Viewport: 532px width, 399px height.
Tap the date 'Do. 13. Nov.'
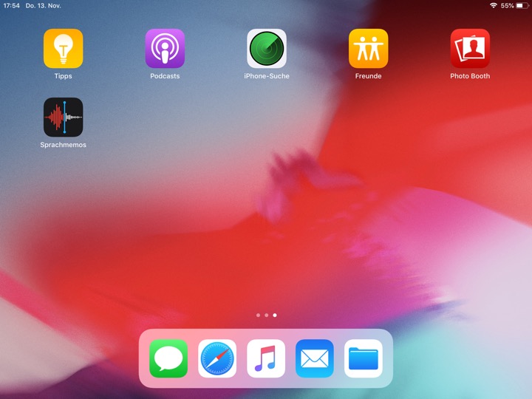[44, 6]
